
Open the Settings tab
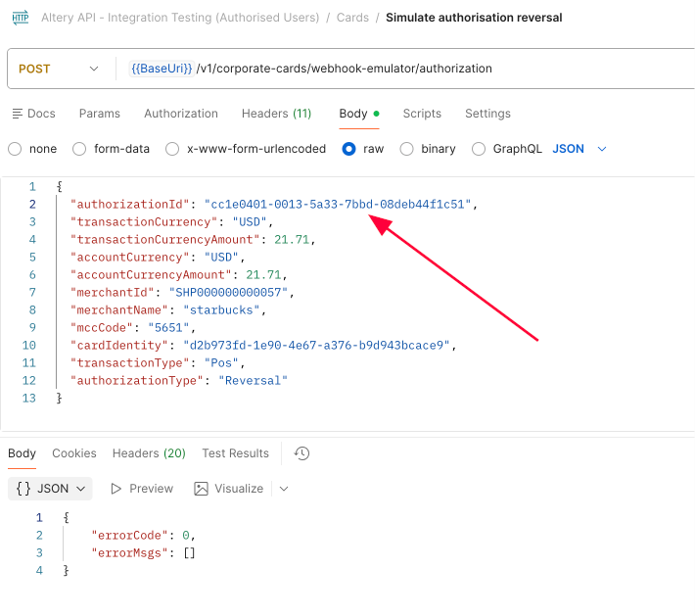[487, 114]
